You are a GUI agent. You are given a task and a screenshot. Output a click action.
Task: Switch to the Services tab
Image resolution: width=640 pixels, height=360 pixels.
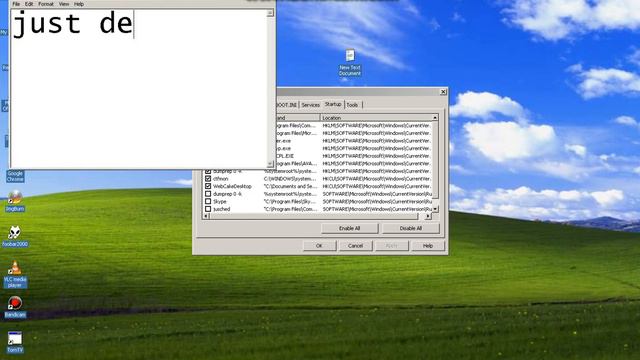click(x=311, y=105)
